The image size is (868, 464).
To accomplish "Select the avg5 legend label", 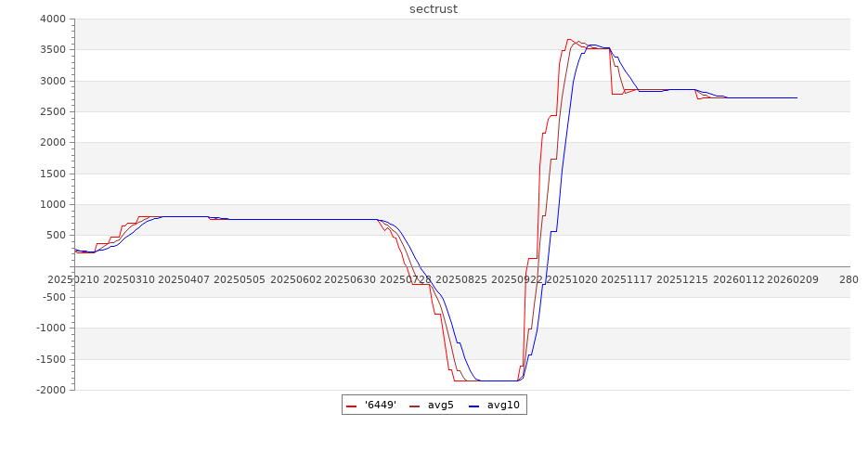I will [441, 406].
